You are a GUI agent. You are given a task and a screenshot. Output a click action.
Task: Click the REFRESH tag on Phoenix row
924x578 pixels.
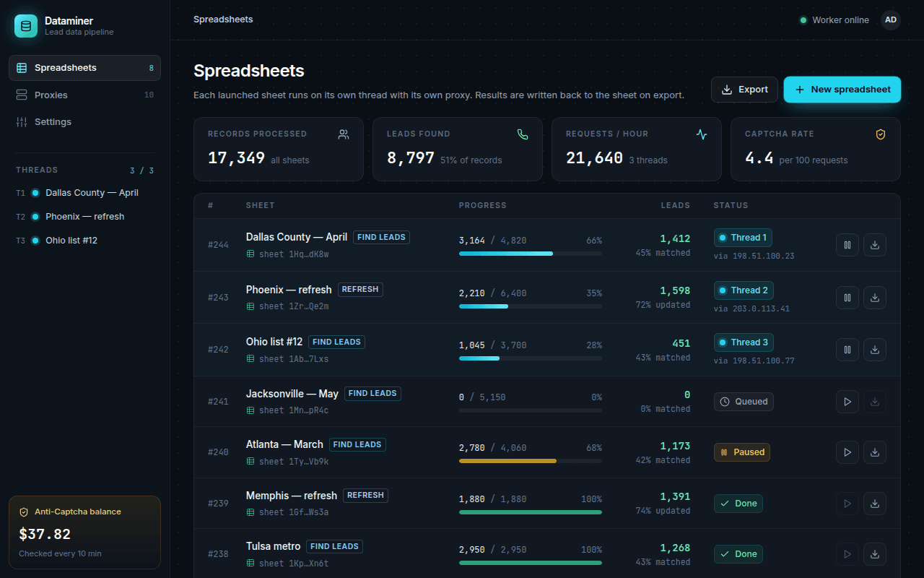[360, 290]
